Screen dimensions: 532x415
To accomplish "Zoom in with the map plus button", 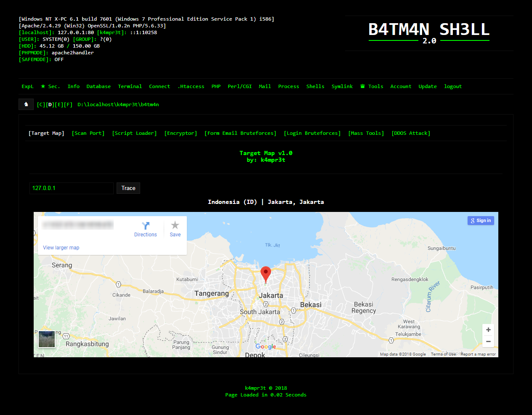I will click(488, 330).
